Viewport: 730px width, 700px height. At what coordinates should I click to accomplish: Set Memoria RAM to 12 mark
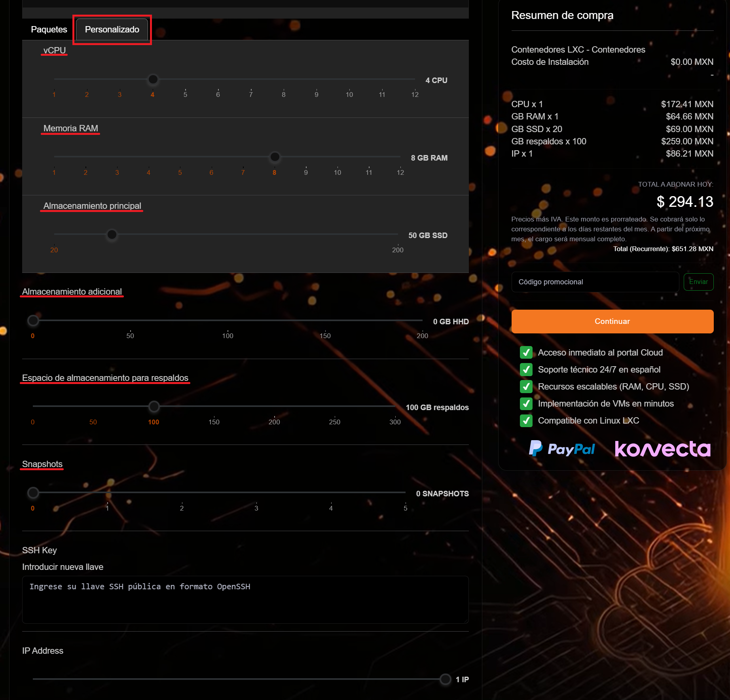(x=400, y=157)
